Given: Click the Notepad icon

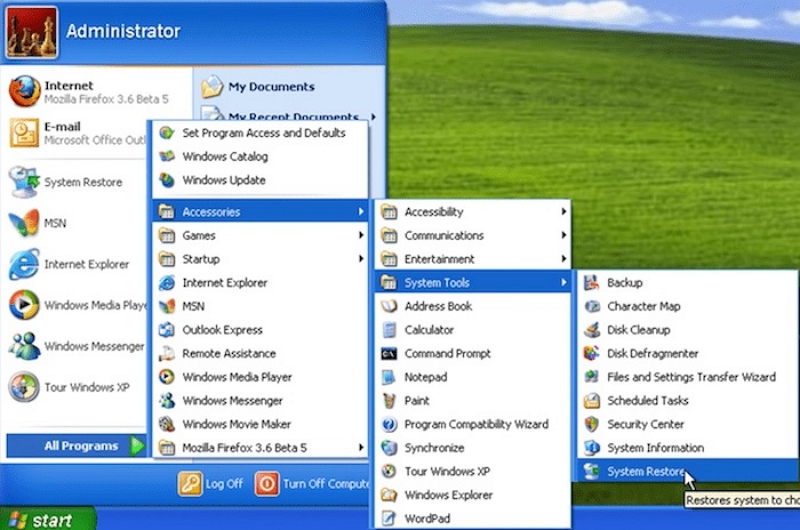Looking at the screenshot, I should [389, 377].
